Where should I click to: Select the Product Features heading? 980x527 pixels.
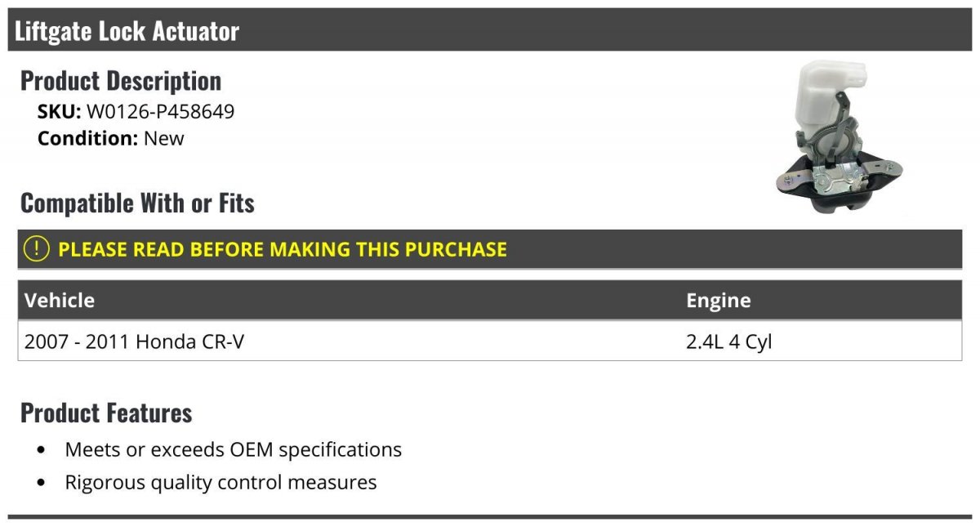click(106, 413)
